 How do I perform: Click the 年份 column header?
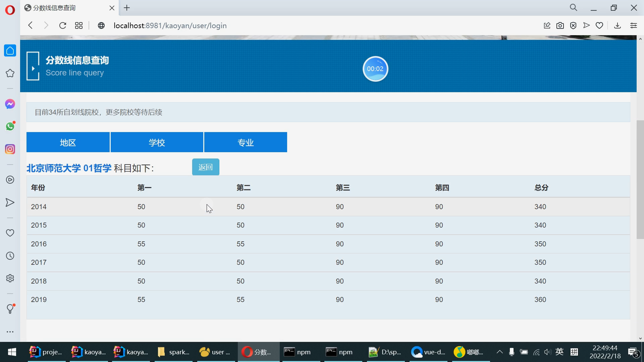pos(38,187)
